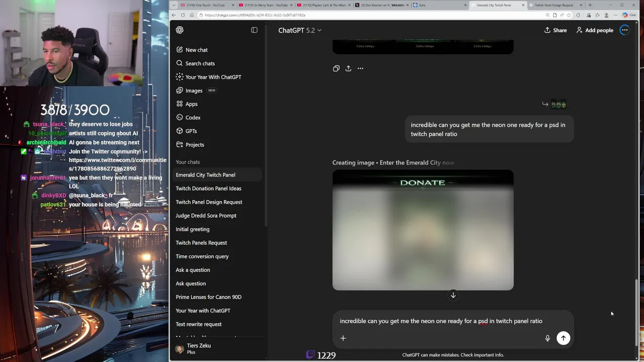
Task: Start voice dictation with the microphone icon
Action: [547, 338]
